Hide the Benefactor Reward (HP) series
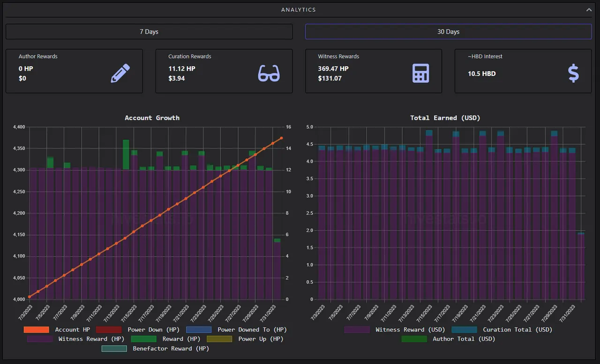 point(155,349)
